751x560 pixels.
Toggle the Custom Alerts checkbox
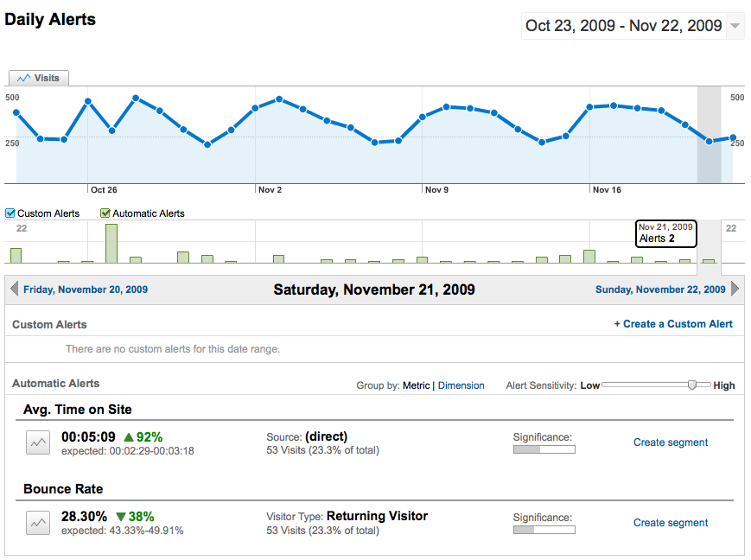click(10, 213)
